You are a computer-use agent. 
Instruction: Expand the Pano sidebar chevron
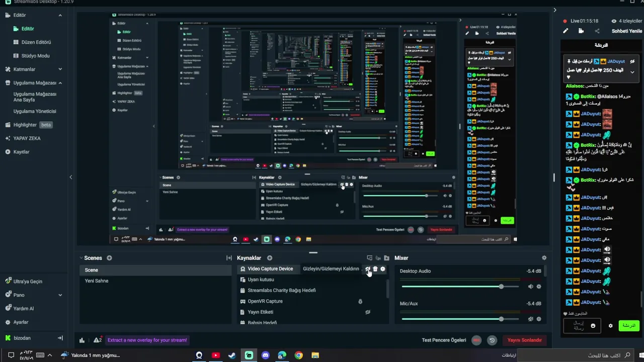click(x=60, y=295)
